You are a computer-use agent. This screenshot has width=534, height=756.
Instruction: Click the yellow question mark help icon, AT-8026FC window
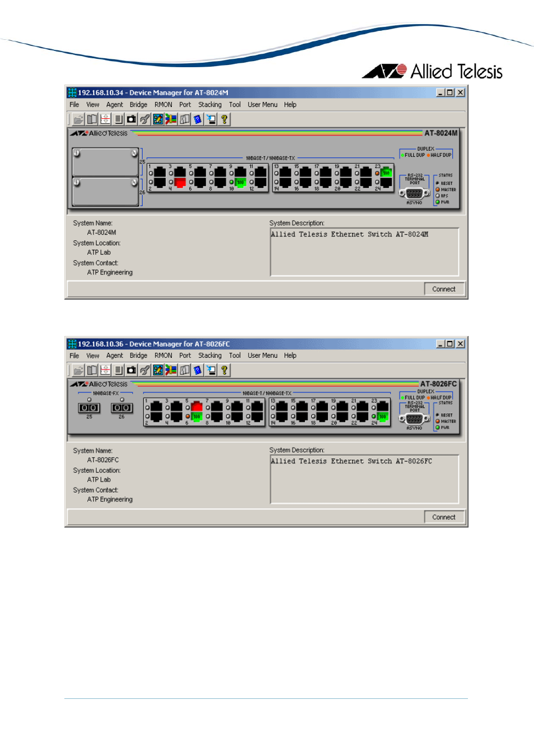tap(224, 370)
